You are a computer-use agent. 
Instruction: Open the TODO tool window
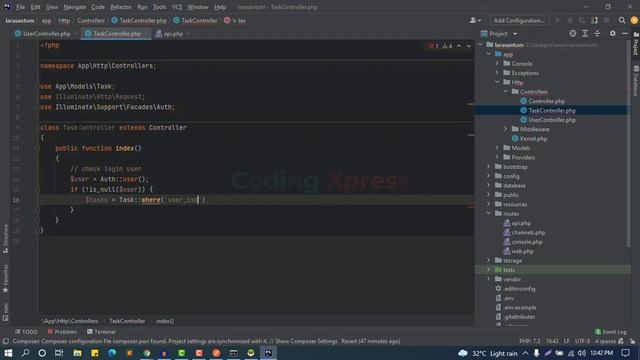pos(27,332)
